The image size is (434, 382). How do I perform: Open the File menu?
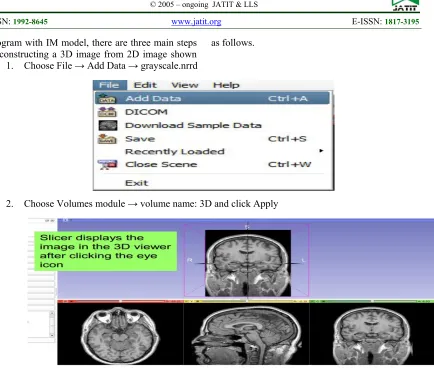tap(110, 85)
